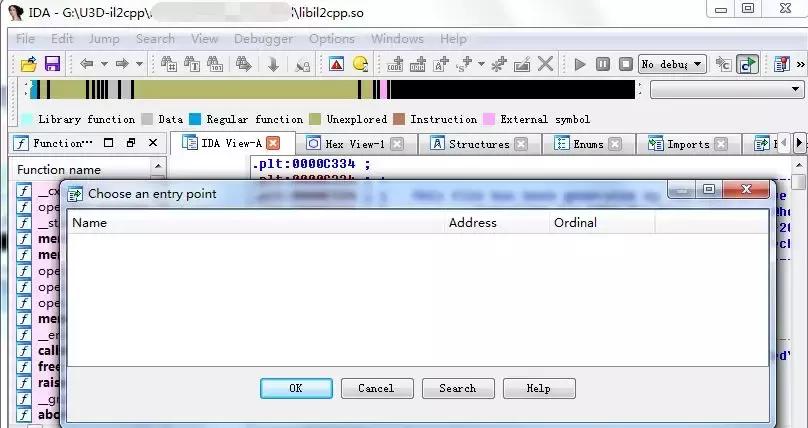Click the convert-to-data toolbar icon

pos(418,64)
